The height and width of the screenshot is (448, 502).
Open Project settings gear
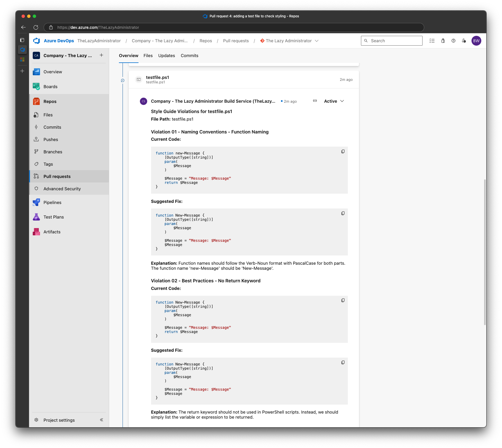[x=36, y=420]
